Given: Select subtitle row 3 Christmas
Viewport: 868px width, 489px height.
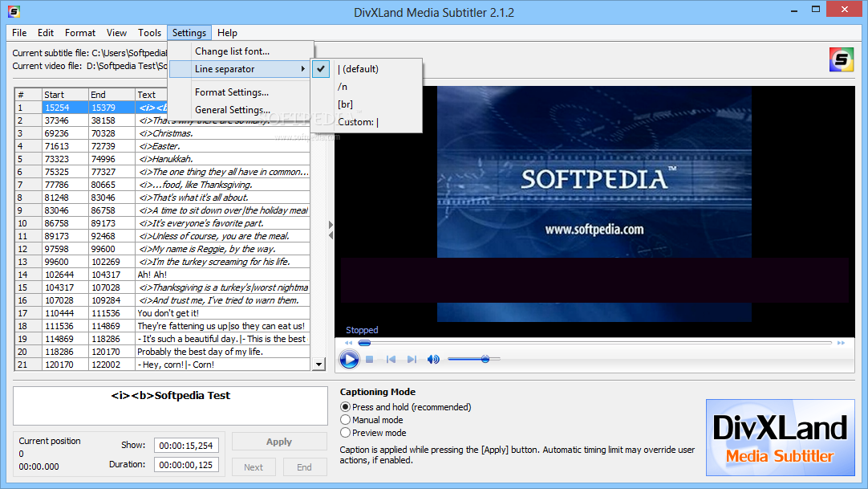Looking at the screenshot, I should 162,133.
